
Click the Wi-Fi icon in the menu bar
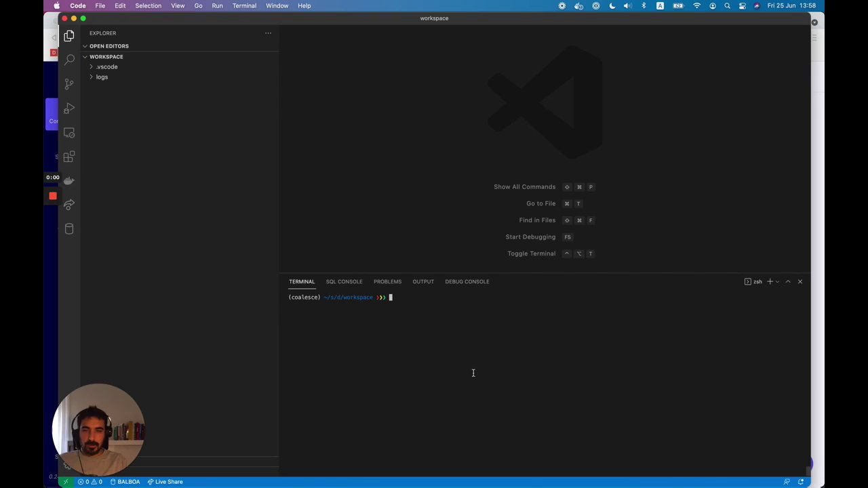coord(696,6)
